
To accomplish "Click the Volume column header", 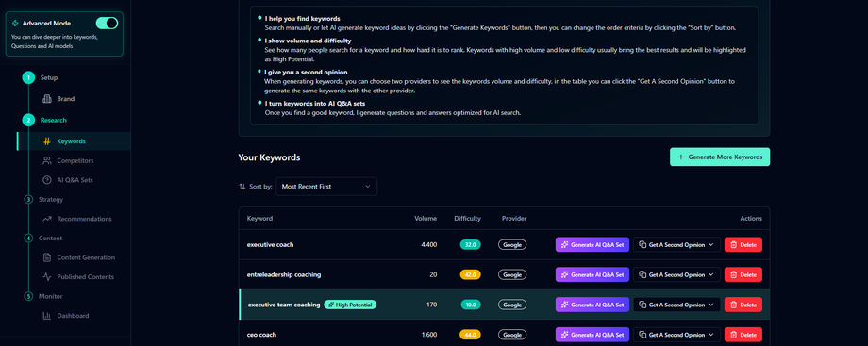I will pyautogui.click(x=426, y=219).
